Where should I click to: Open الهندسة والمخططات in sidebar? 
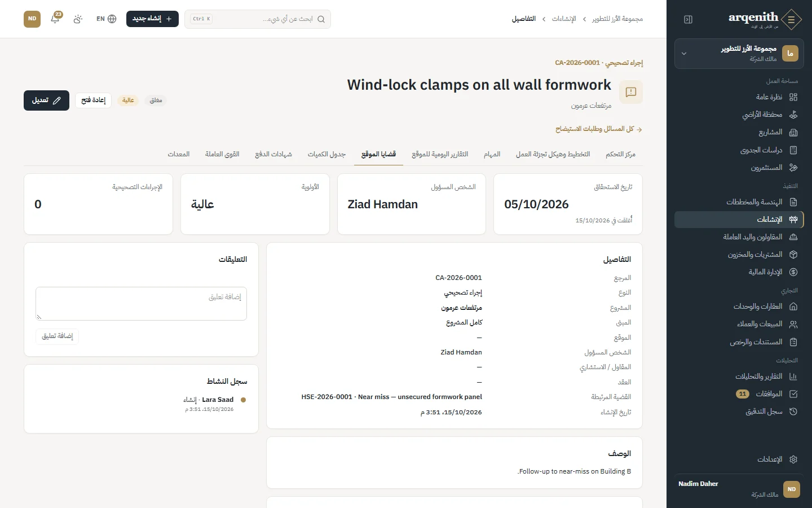739,202
